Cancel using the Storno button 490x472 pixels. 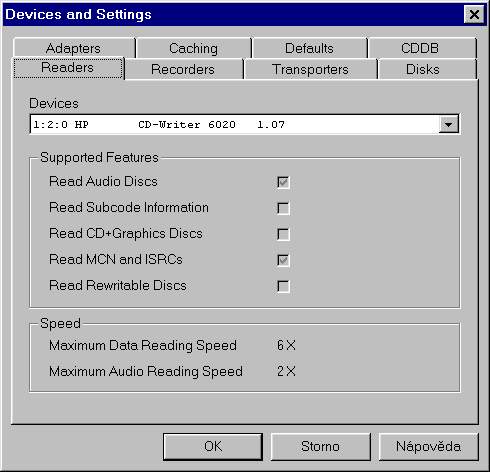320,447
